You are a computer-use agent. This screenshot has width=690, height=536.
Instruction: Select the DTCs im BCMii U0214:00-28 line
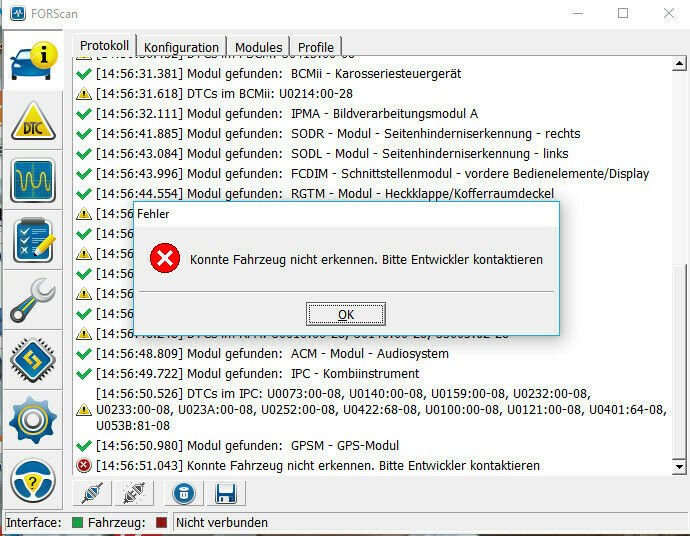(224, 94)
